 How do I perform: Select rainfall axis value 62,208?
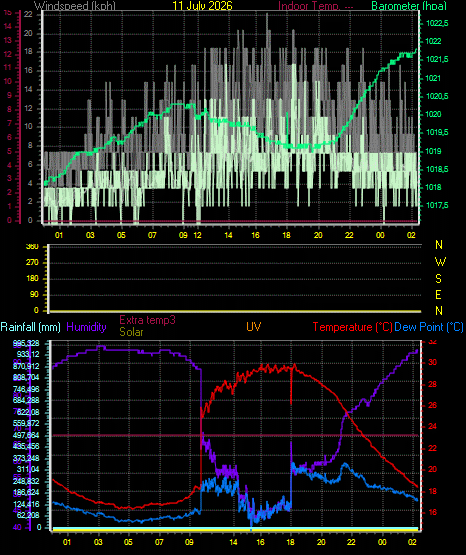28,515
